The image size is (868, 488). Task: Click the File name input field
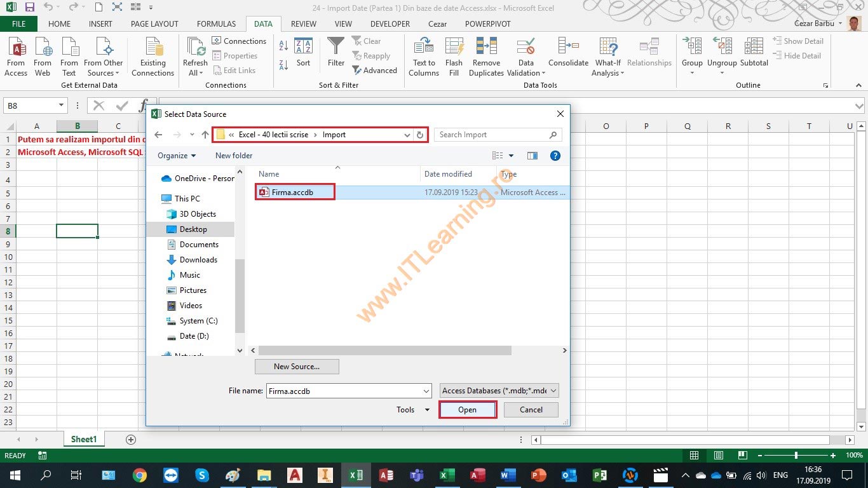point(349,391)
